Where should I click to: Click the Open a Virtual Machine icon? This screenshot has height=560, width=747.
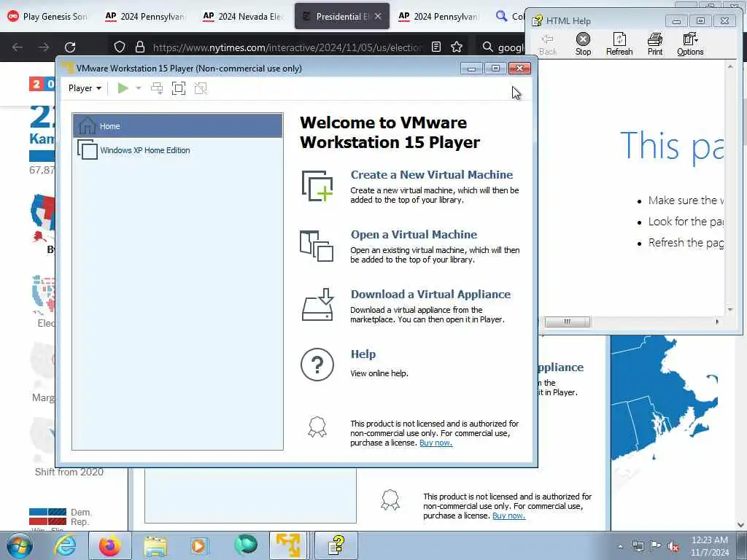coord(317,246)
